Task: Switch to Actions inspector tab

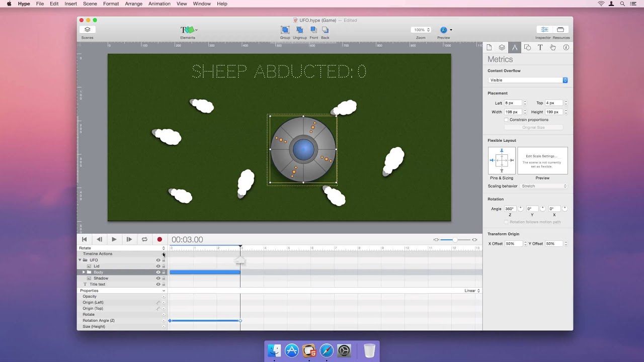Action: (x=553, y=47)
